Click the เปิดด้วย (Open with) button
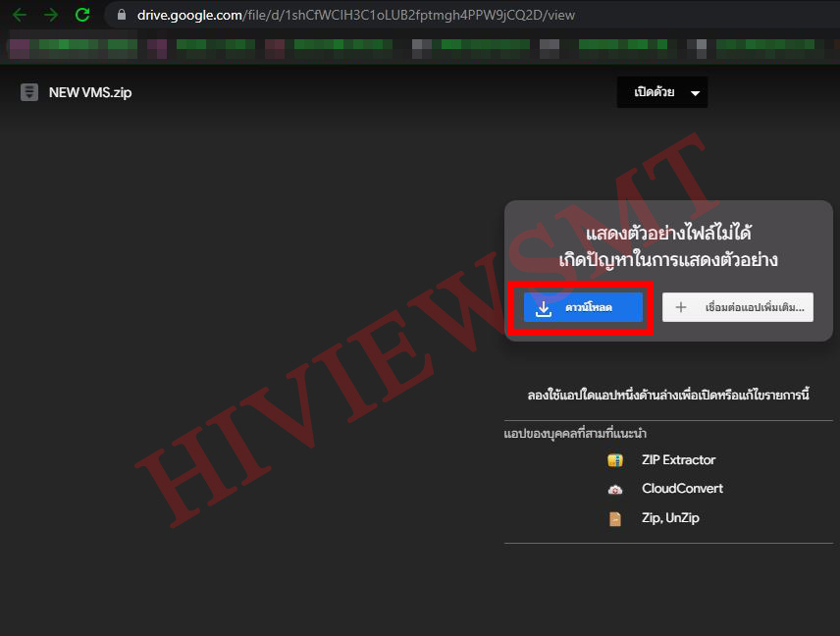This screenshot has width=840, height=636. tap(654, 92)
